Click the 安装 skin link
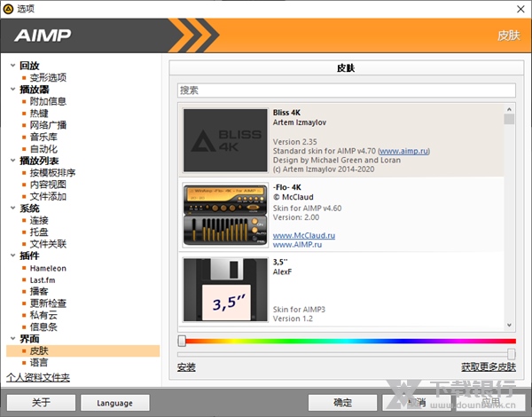The height and width of the screenshot is (417, 532). click(x=186, y=367)
